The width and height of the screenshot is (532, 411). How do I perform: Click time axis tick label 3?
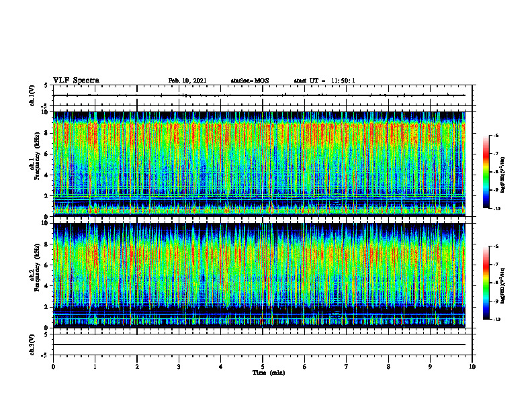(x=179, y=367)
